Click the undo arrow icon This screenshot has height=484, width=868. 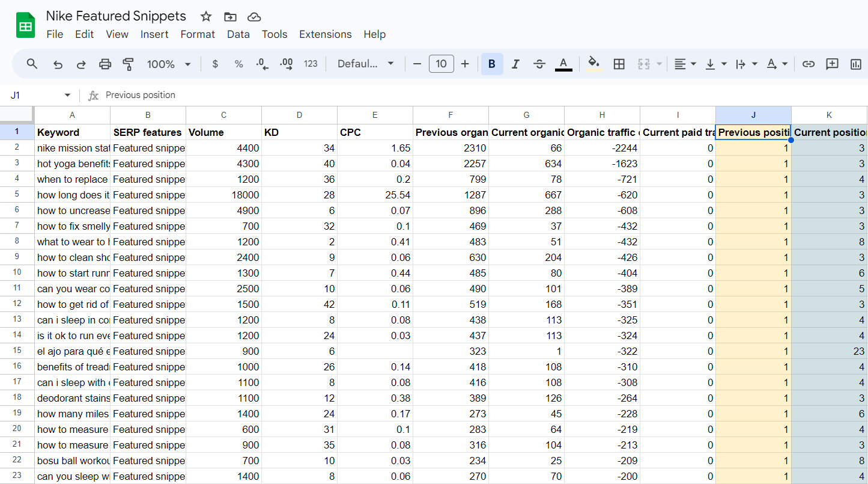click(x=58, y=64)
